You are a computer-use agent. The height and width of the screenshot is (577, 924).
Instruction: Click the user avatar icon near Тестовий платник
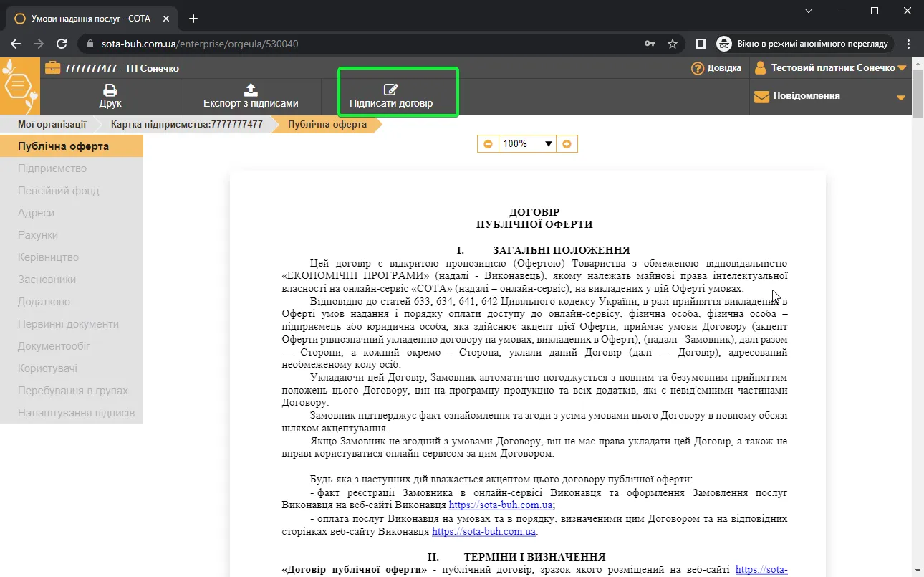tap(761, 68)
